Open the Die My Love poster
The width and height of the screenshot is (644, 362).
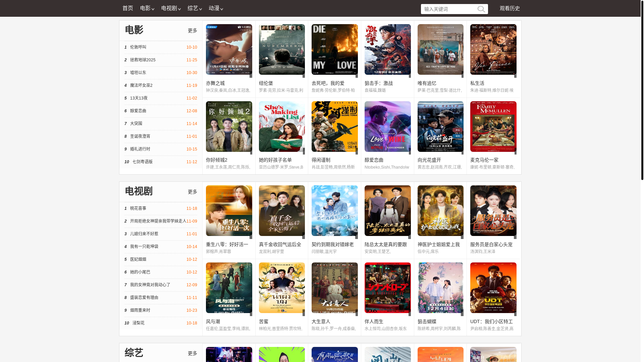[334, 50]
